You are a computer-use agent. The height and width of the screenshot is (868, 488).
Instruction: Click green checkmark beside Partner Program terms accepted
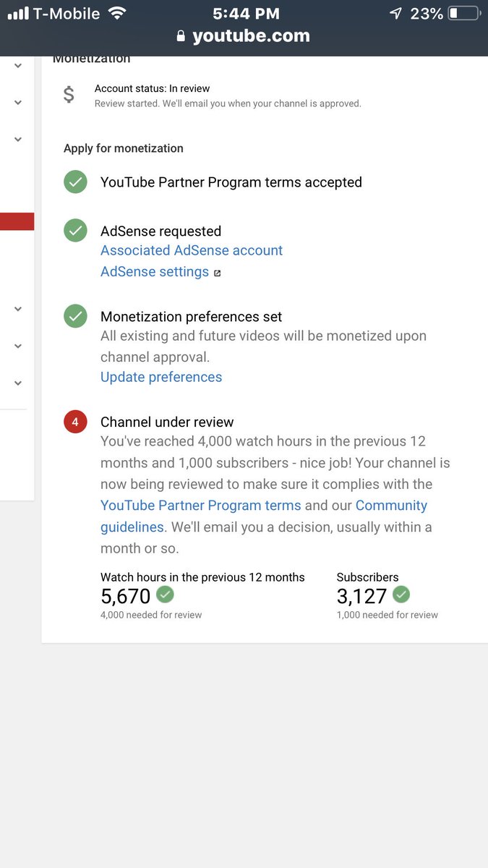75,182
